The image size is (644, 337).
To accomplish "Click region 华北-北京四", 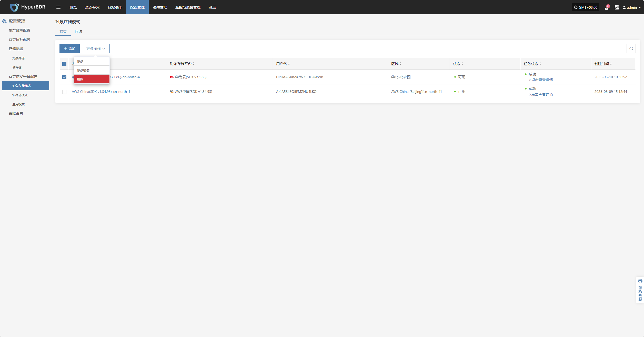I will point(401,77).
